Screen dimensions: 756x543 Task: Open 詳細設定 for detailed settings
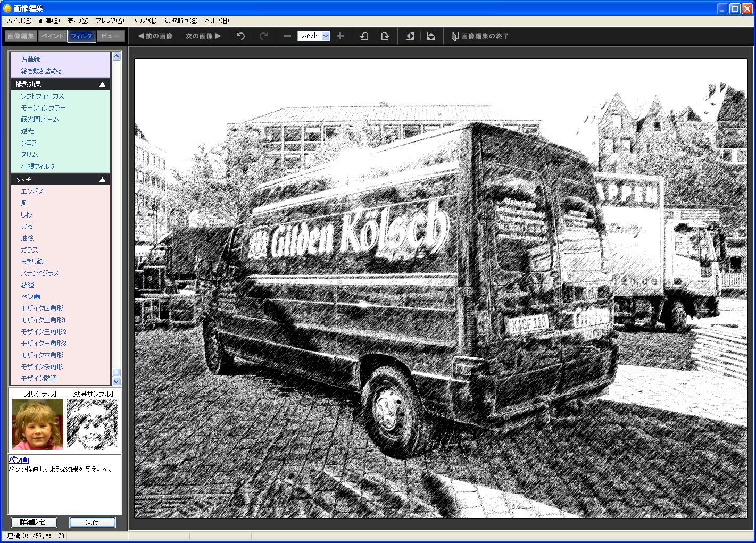[34, 522]
